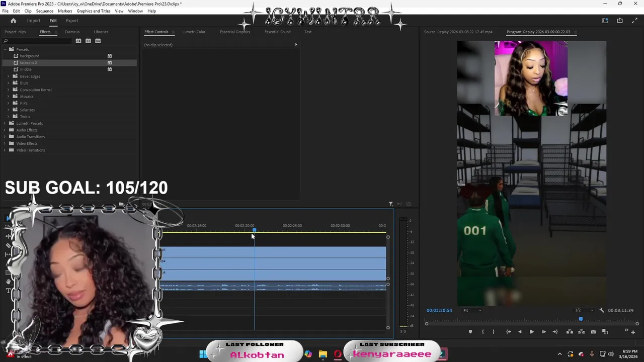Click the Go to Out point button

point(555,332)
